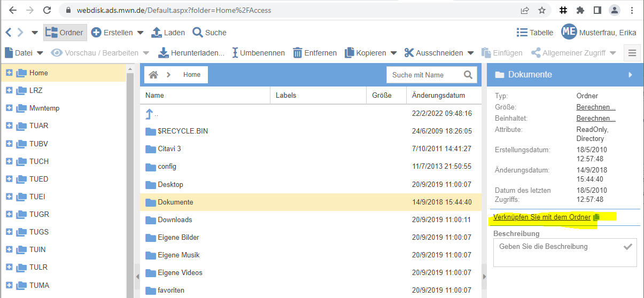This screenshot has height=298, width=644.
Task: Open the Suche magnifier in toolbar
Action: point(198,33)
